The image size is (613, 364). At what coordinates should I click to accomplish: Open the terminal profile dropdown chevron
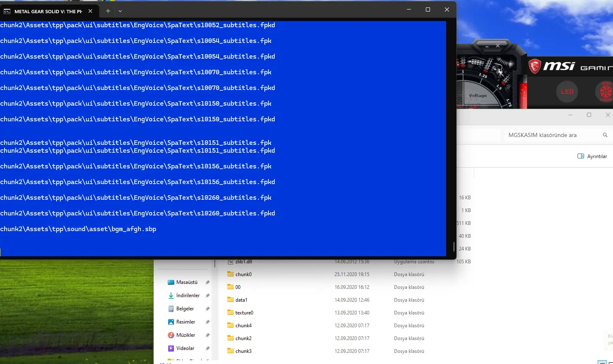pos(120,11)
